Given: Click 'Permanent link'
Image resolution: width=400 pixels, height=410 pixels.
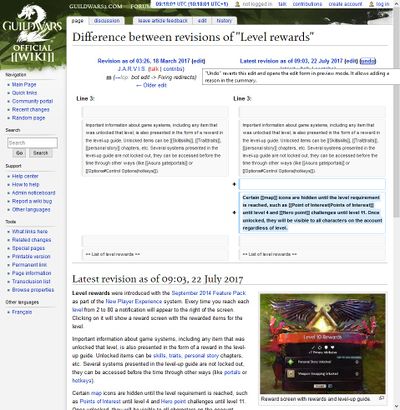Looking at the screenshot, I should [29, 265].
